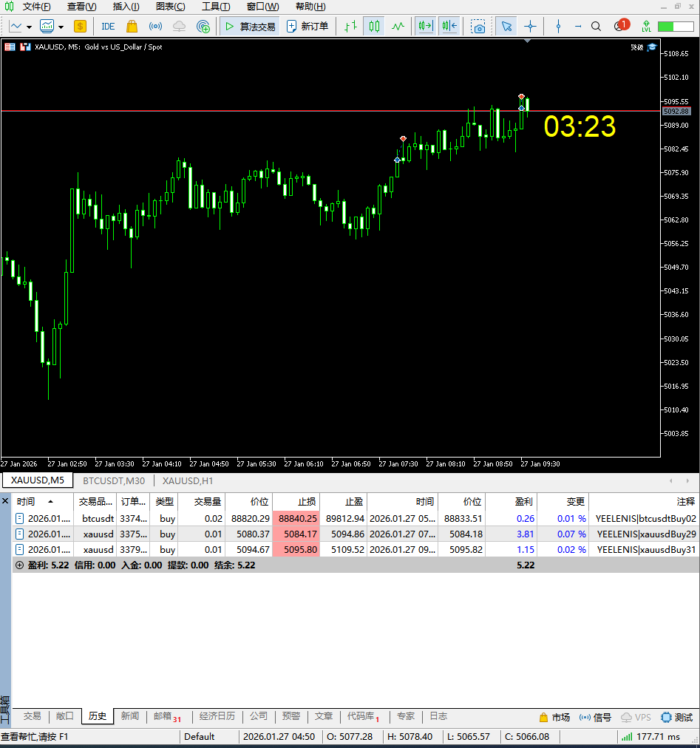Click the green LVL level icon
Screen dimensions: 700x748
(647, 26)
